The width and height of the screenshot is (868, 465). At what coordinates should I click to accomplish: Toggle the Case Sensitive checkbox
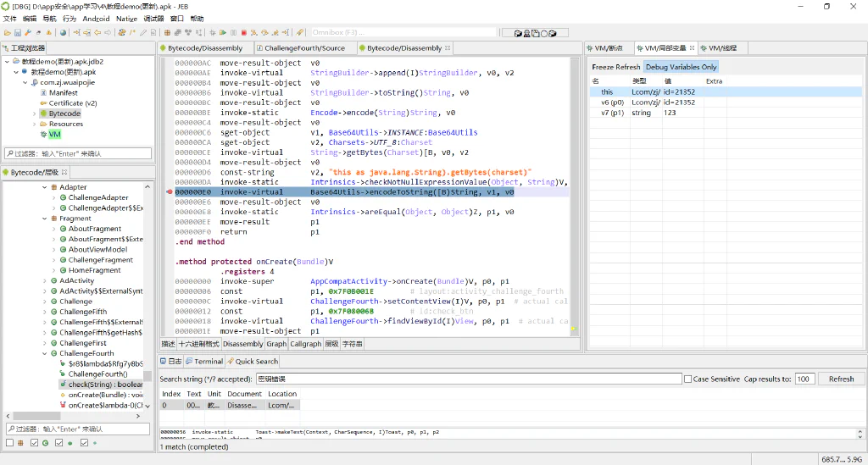[x=688, y=379]
